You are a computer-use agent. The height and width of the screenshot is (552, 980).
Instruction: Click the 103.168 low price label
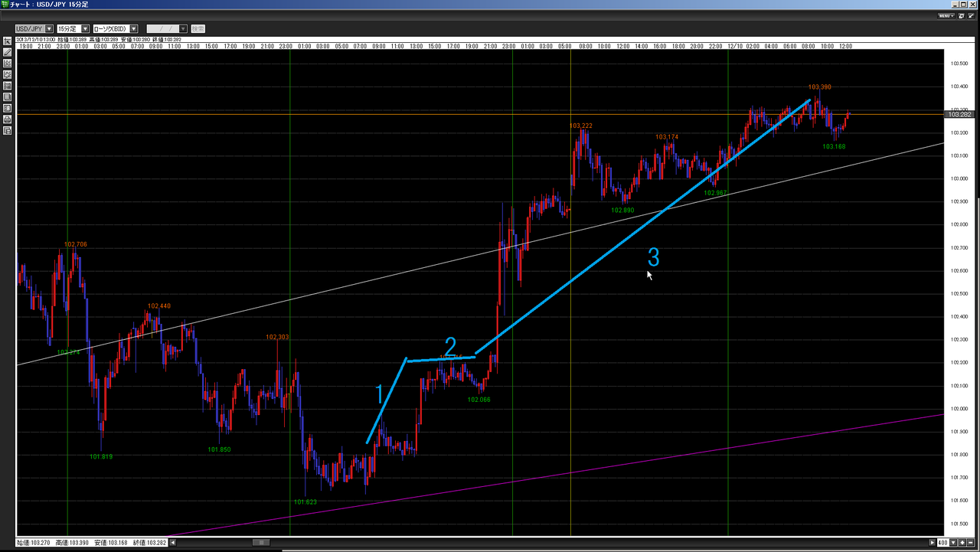(x=834, y=146)
